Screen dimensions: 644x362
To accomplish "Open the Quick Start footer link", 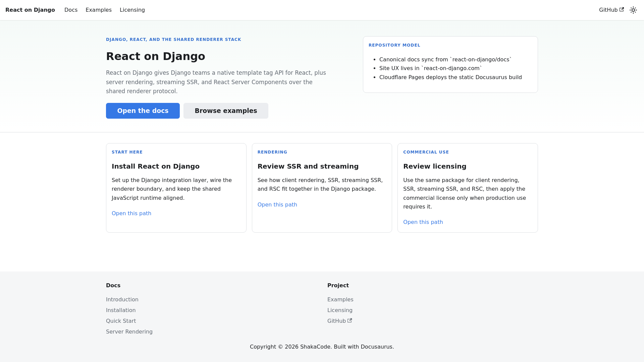I will pyautogui.click(x=121, y=321).
